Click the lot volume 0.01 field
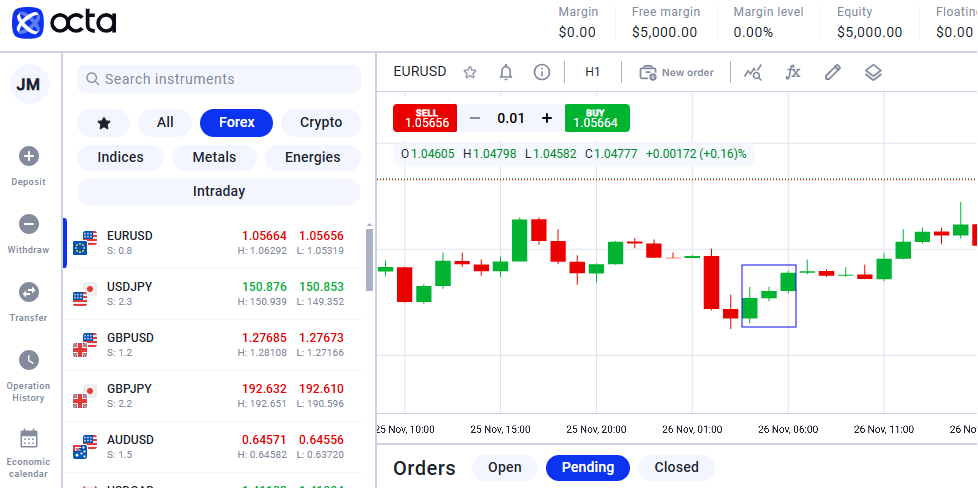Screen dimensions: 978x488 tap(511, 118)
